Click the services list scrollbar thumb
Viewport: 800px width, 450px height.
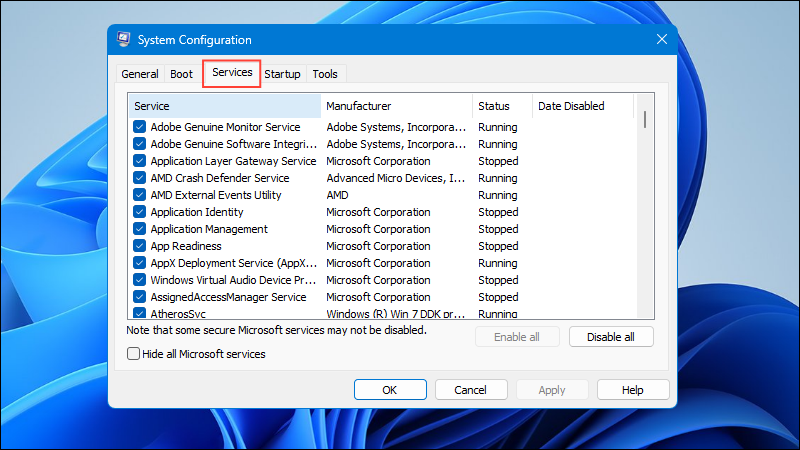click(x=645, y=119)
